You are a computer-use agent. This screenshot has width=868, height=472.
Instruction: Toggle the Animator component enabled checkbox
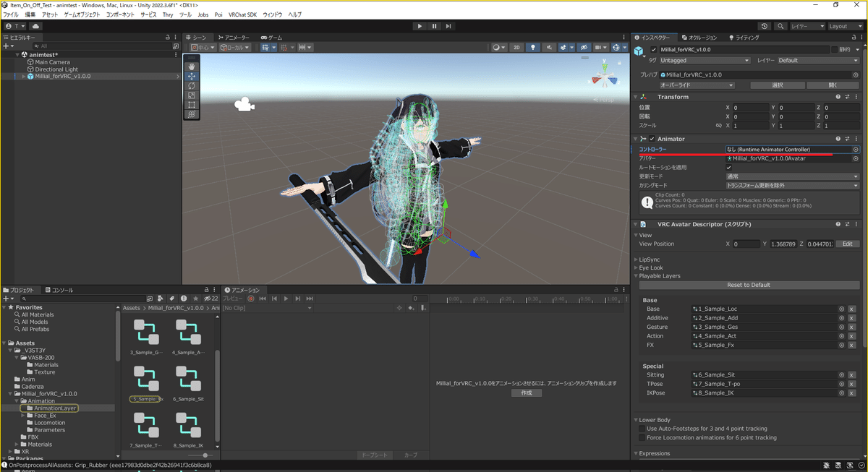point(652,139)
